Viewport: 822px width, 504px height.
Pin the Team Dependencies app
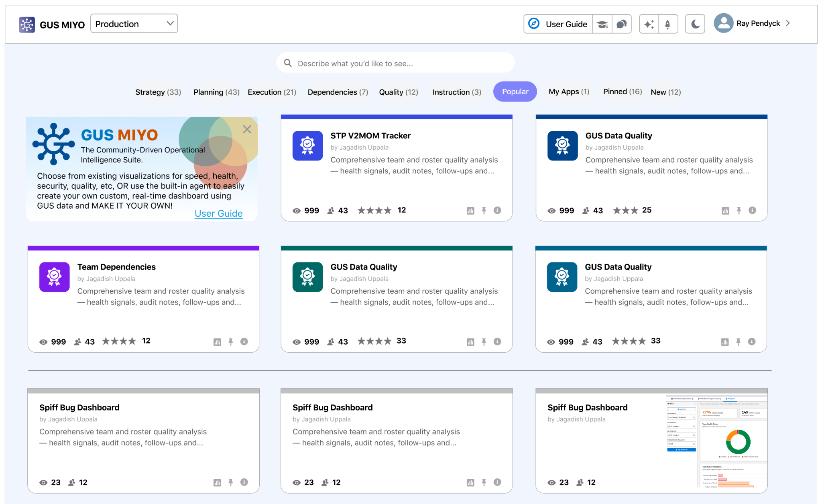[x=231, y=342]
